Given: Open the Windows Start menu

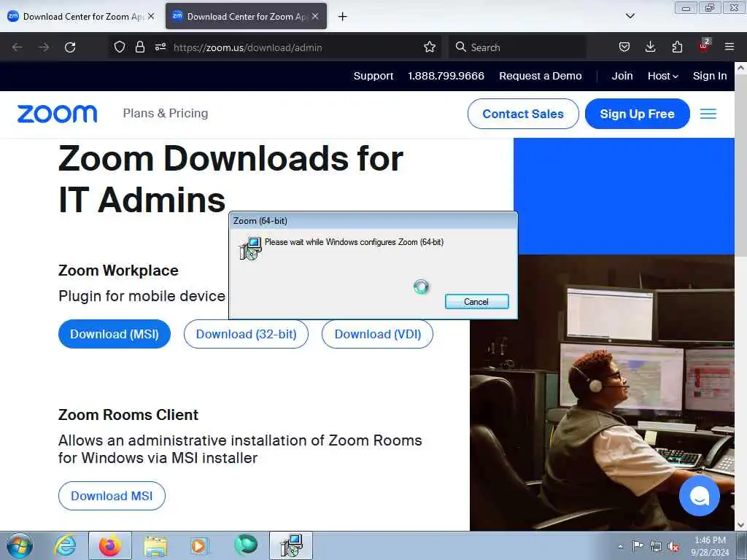Looking at the screenshot, I should pos(20,545).
